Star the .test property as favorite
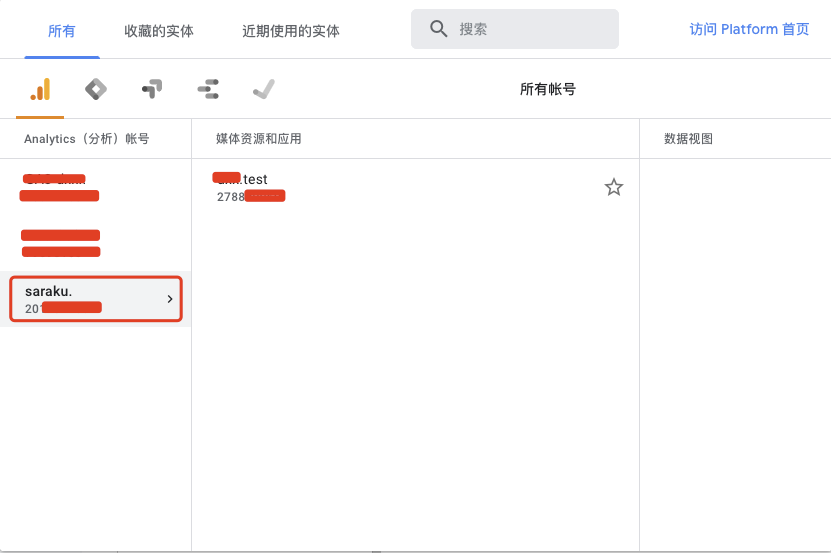 pos(614,187)
